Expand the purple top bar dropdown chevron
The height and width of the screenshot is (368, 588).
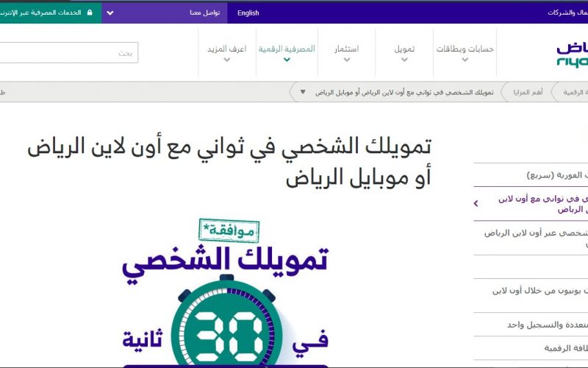pyautogui.click(x=110, y=13)
